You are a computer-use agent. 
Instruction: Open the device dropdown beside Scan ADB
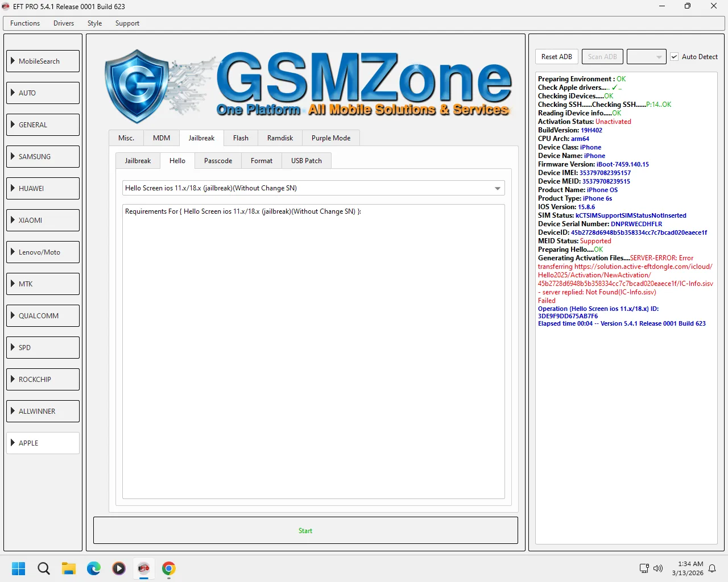point(646,57)
